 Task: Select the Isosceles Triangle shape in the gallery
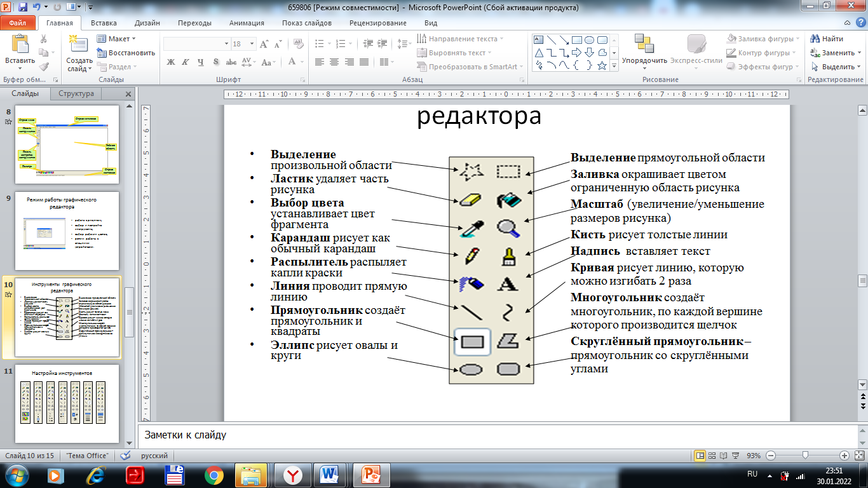click(x=539, y=52)
